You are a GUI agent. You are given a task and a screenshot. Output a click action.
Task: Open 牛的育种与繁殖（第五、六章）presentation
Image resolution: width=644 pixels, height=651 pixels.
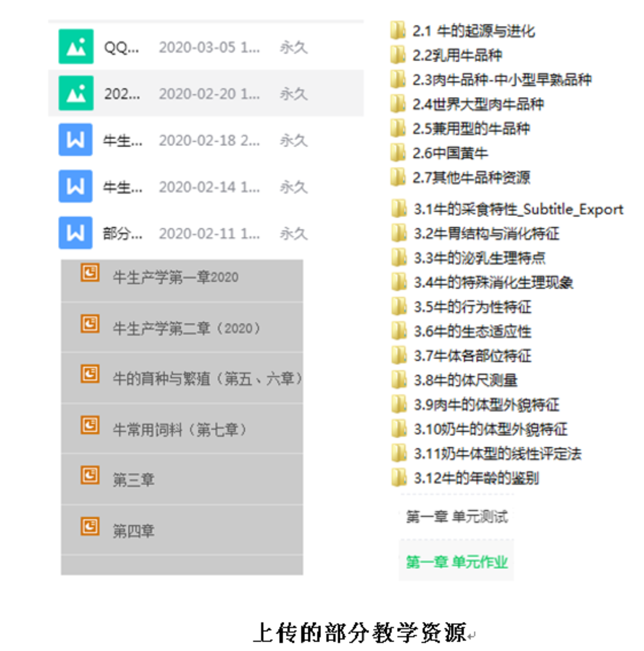[x=207, y=378]
